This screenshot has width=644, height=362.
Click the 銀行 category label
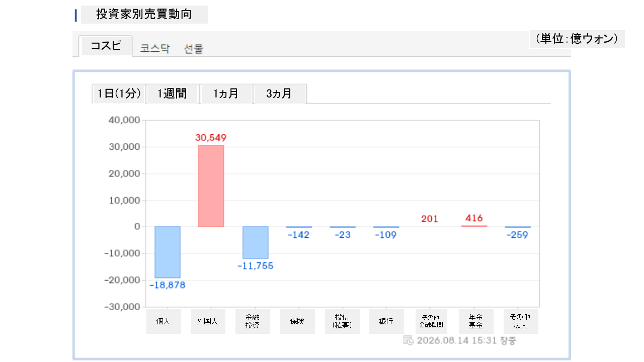coord(386,321)
